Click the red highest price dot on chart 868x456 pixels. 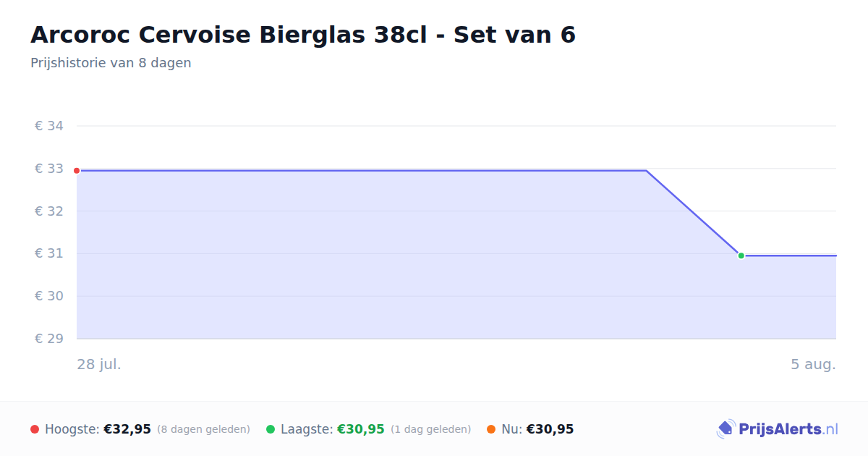pyautogui.click(x=77, y=171)
